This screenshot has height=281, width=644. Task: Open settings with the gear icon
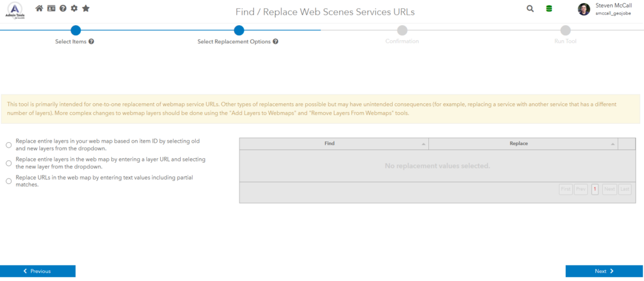click(74, 9)
